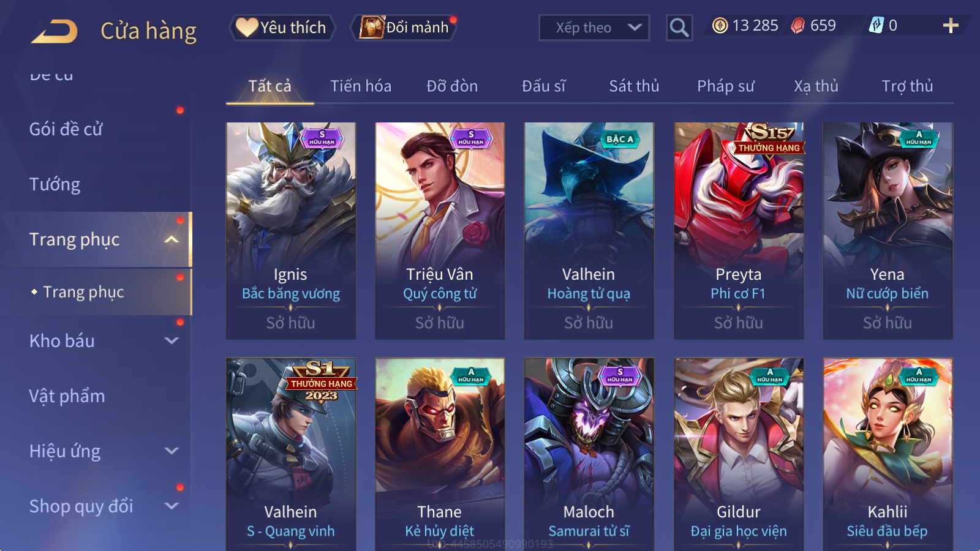
Task: Expand the Shop quy đổi section
Action: [172, 506]
